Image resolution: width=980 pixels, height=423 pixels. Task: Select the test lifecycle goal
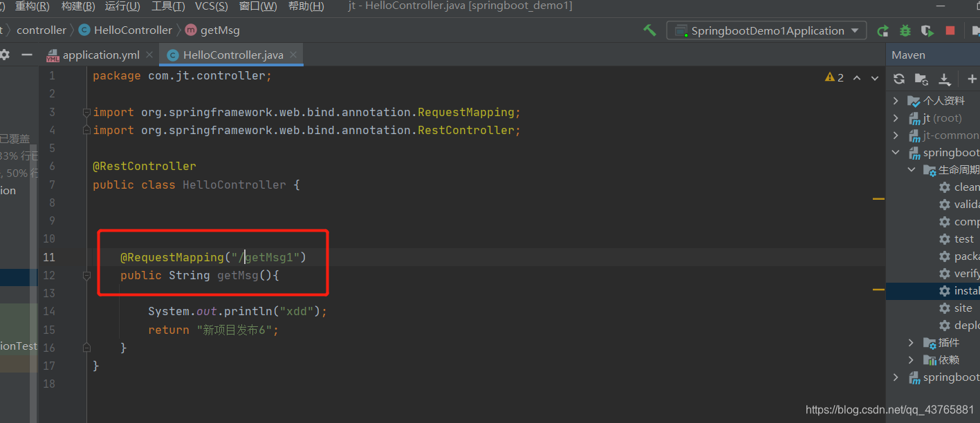(x=956, y=239)
